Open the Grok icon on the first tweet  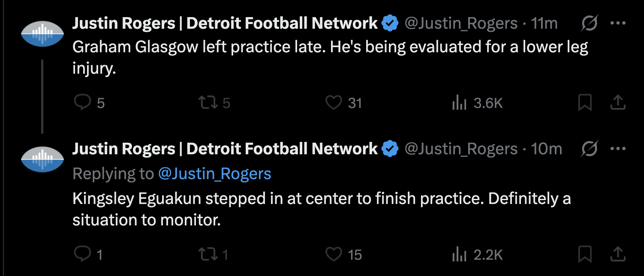pos(590,23)
